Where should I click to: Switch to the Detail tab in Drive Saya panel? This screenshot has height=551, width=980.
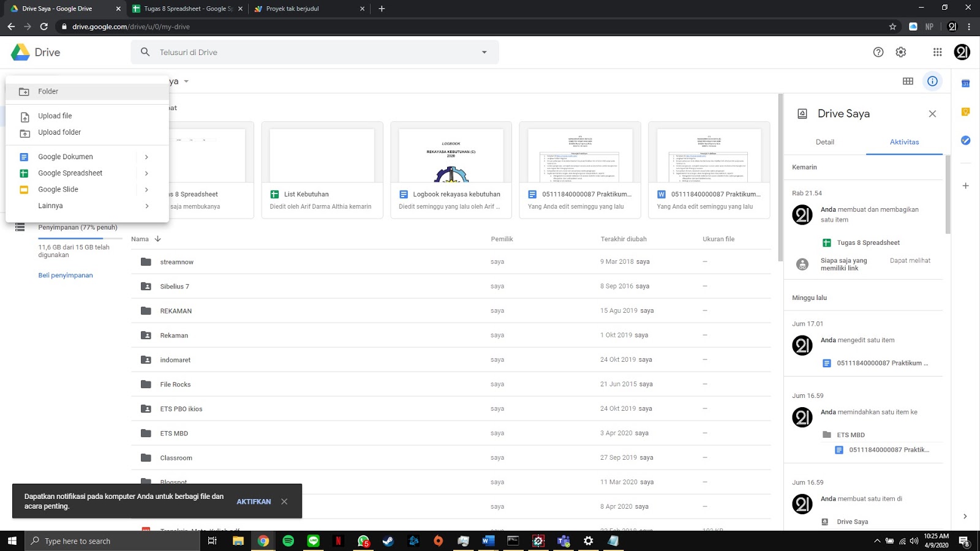click(x=825, y=141)
